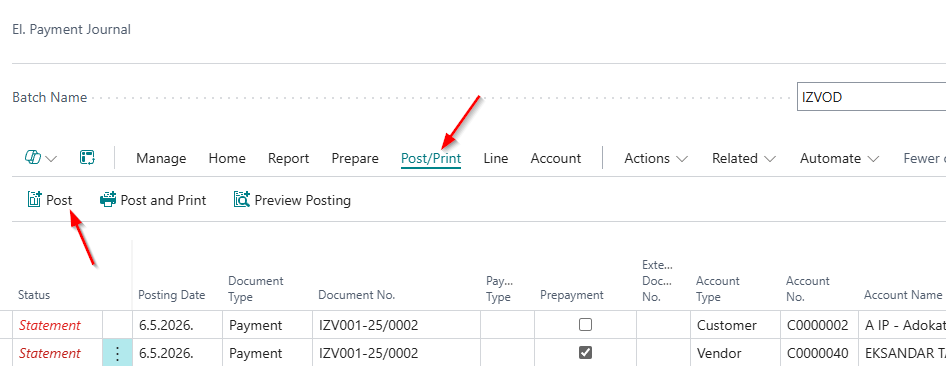The height and width of the screenshot is (366, 946).
Task: Click the Post action icon
Action: pos(34,200)
